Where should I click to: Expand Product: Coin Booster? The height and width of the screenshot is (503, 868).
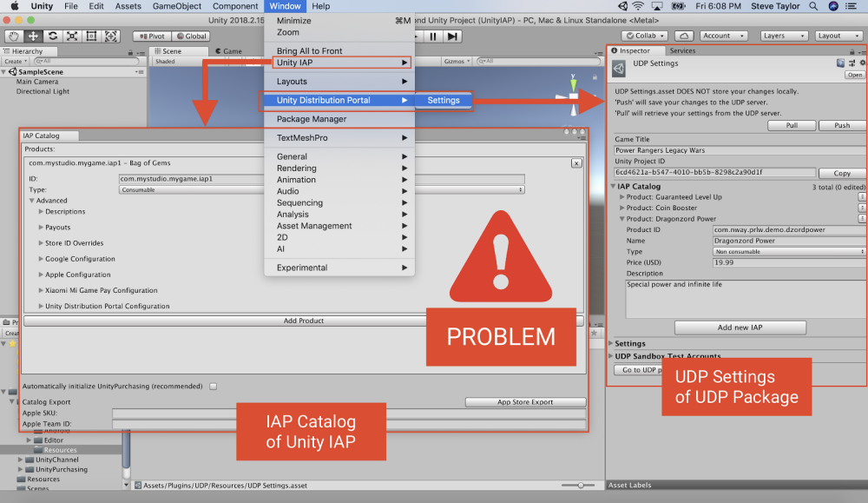pos(621,208)
